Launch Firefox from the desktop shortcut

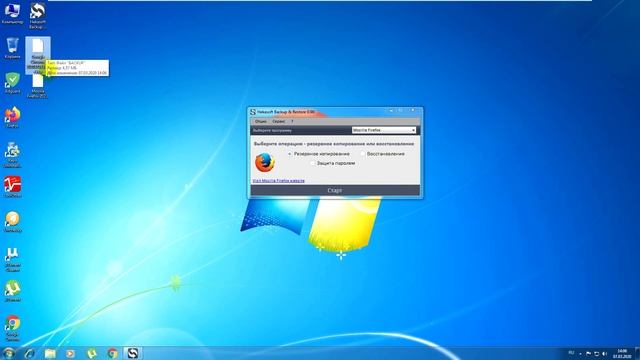point(12,118)
